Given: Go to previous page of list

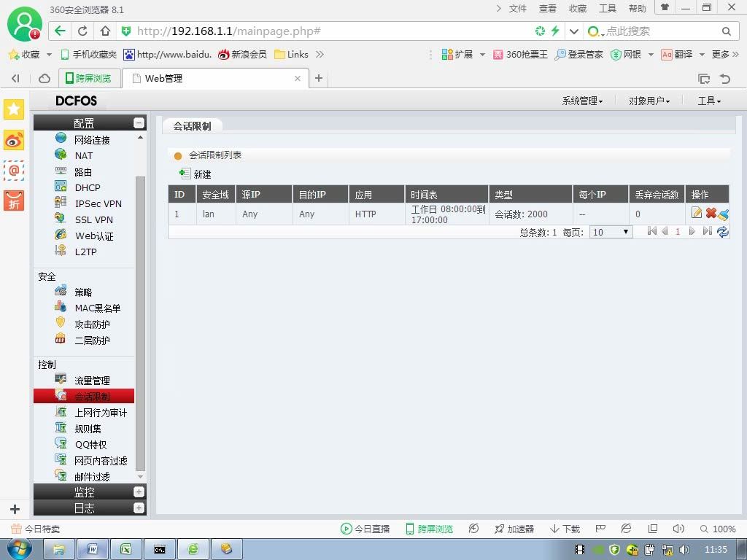Looking at the screenshot, I should [x=665, y=231].
